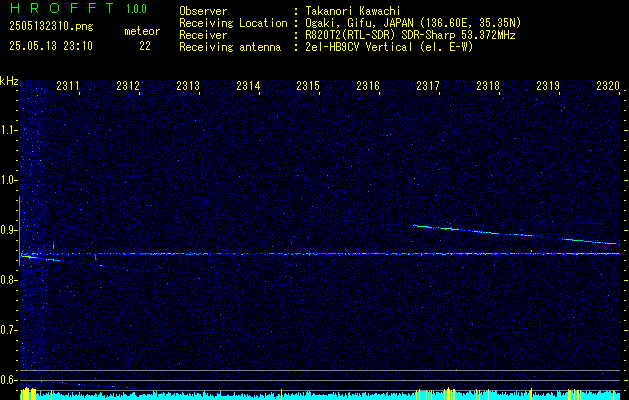Click the 2314 time axis marker
This screenshot has width=629, height=400.
(248, 86)
